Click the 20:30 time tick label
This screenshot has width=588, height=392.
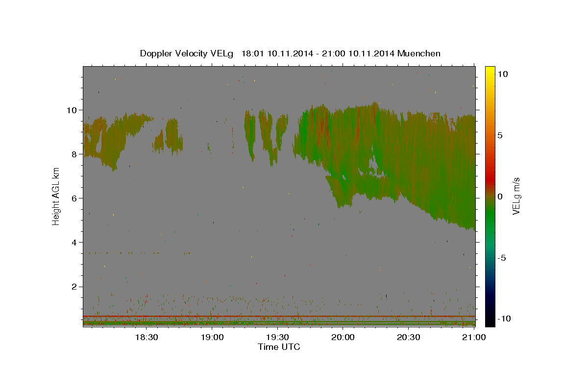click(x=408, y=337)
